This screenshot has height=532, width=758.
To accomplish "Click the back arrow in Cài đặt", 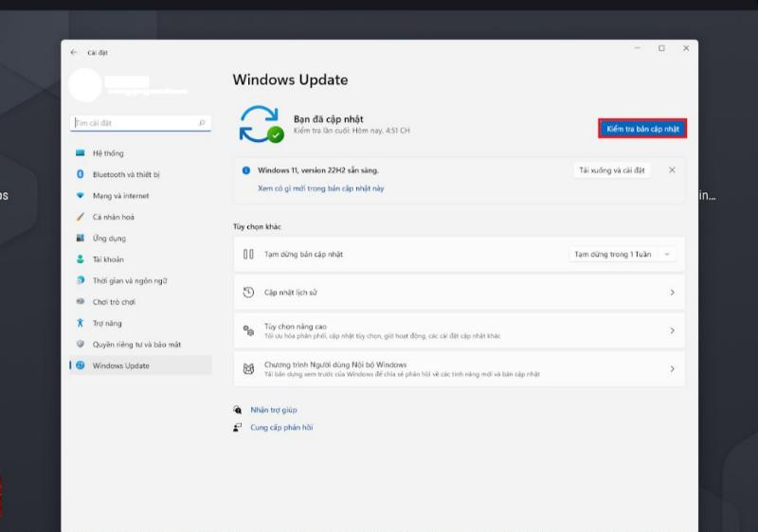I will 74,52.
